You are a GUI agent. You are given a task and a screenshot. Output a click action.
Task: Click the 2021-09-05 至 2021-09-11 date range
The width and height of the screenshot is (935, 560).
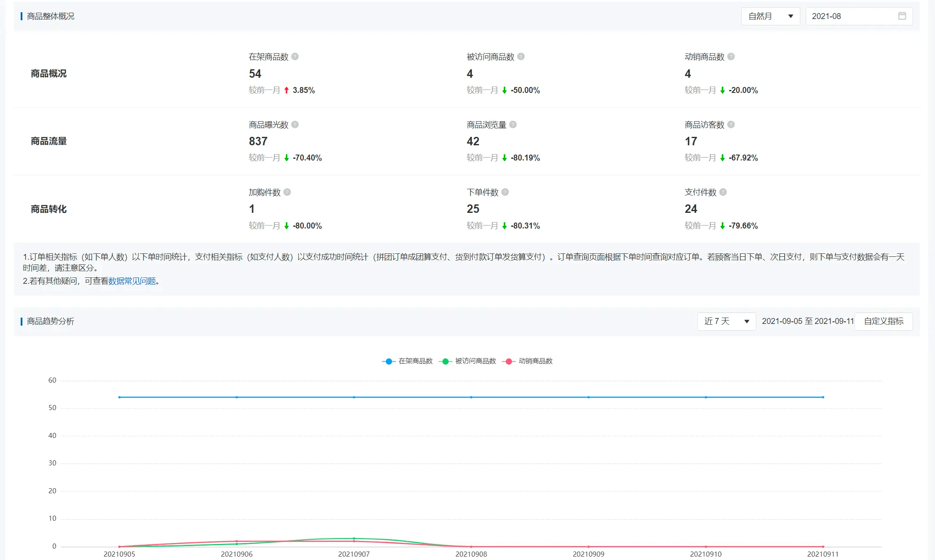click(807, 321)
